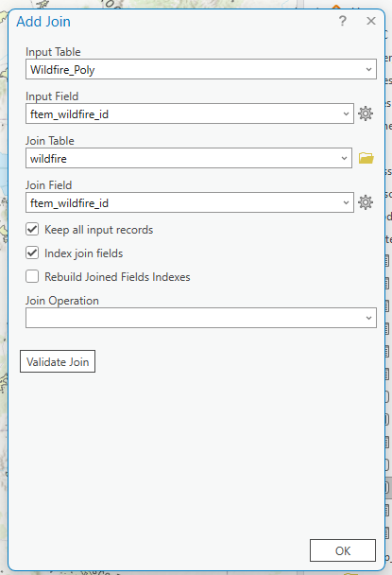This screenshot has width=392, height=575.
Task: Click the Input Field ftem_wildfire_id text
Action: click(69, 114)
